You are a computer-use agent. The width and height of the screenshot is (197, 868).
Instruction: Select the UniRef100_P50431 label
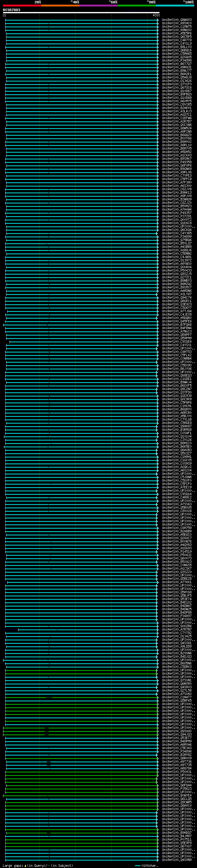click(177, 772)
